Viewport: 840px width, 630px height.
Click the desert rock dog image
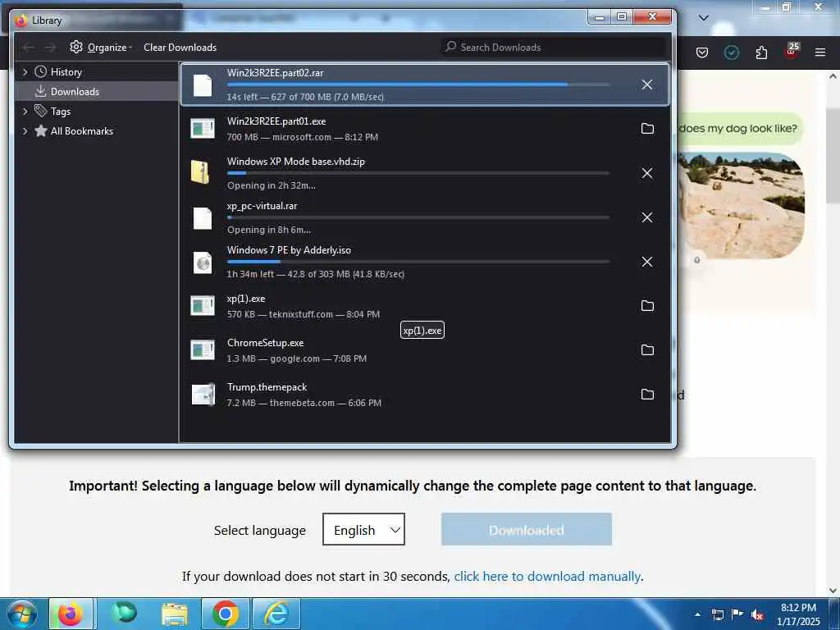(x=741, y=206)
